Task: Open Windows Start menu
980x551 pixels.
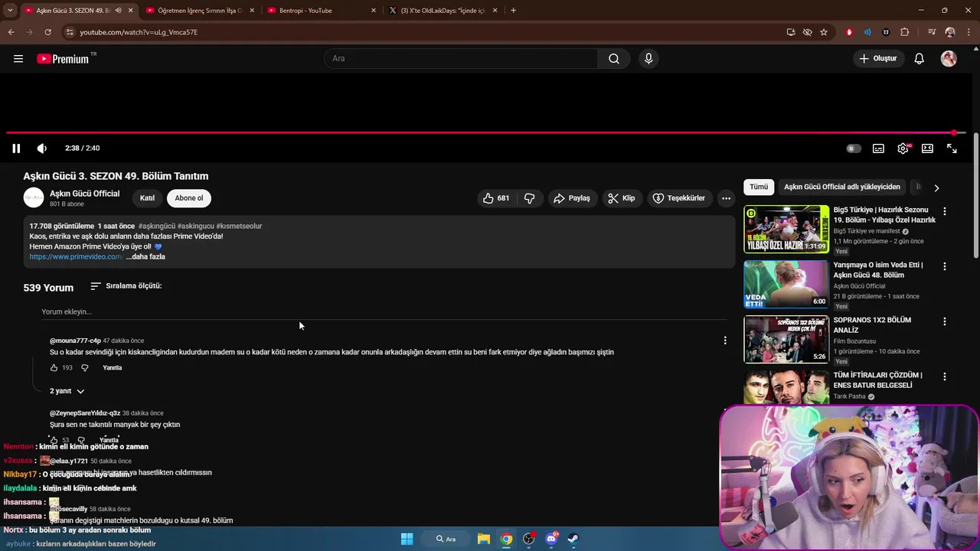Action: [x=407, y=539]
